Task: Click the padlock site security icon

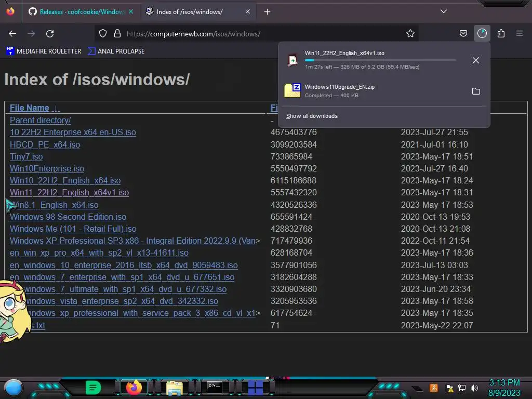Action: 117,34
